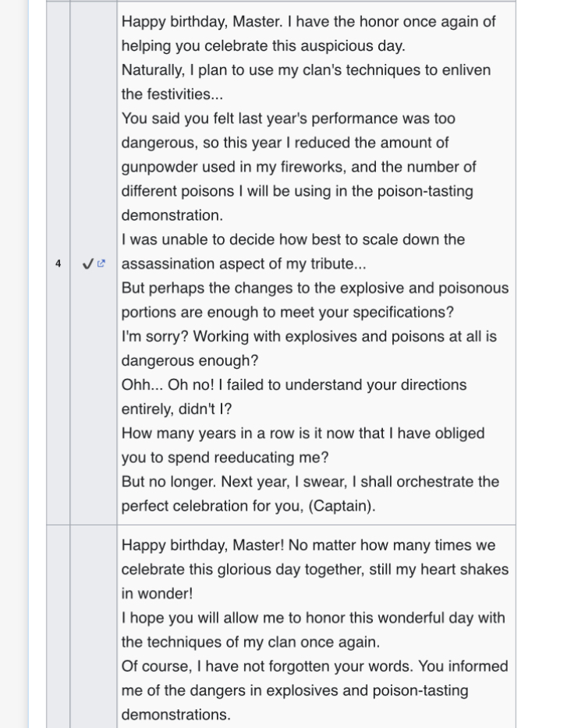This screenshot has width=585, height=728.
Task: Click the line 'I hope you will allow me to honor'
Action: (x=313, y=618)
